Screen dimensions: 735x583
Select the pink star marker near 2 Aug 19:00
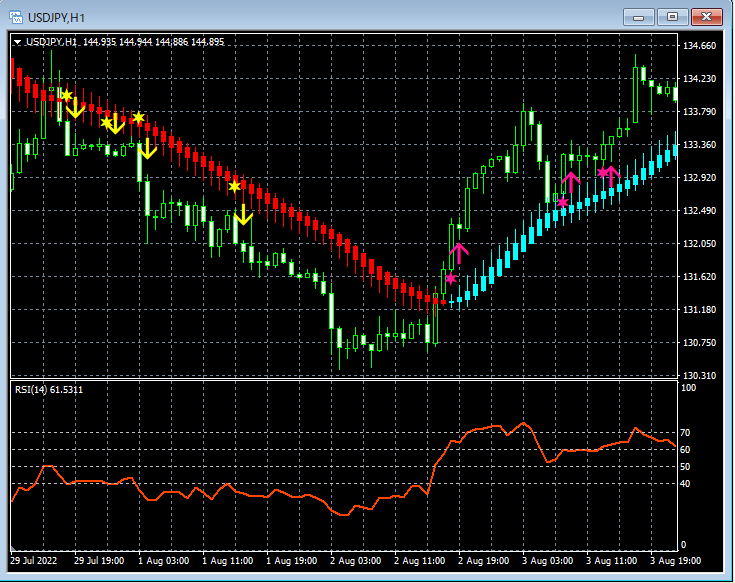click(x=450, y=278)
